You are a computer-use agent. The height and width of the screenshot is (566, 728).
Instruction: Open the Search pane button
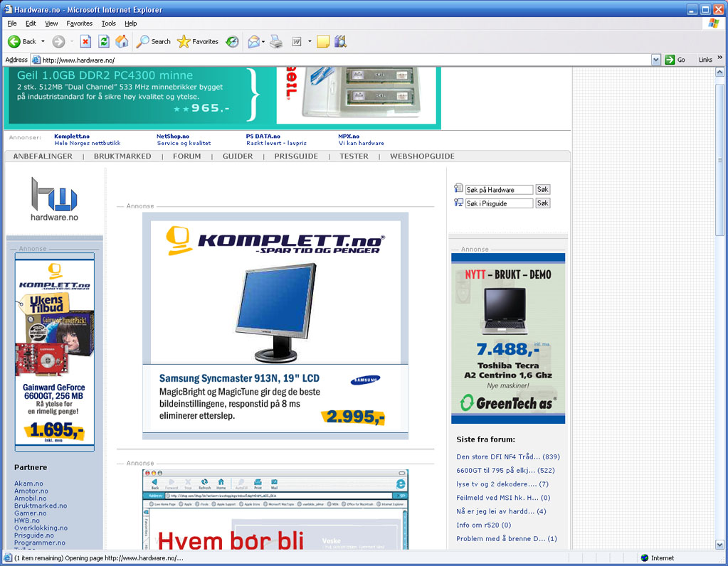(154, 42)
